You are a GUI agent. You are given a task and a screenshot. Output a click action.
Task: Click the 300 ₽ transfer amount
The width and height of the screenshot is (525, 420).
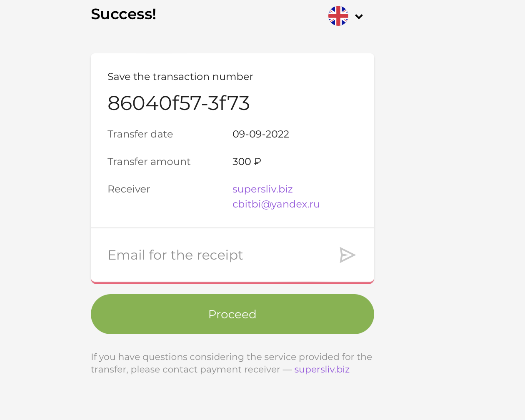247,162
